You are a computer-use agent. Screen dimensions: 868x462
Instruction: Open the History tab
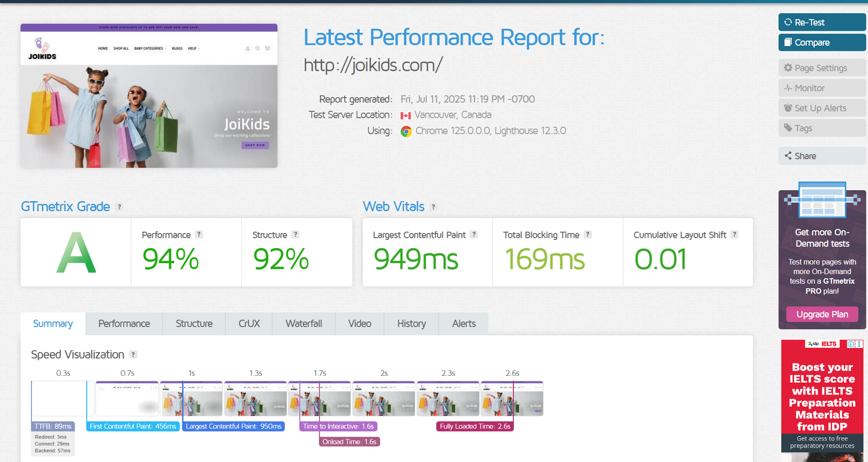[x=411, y=324]
